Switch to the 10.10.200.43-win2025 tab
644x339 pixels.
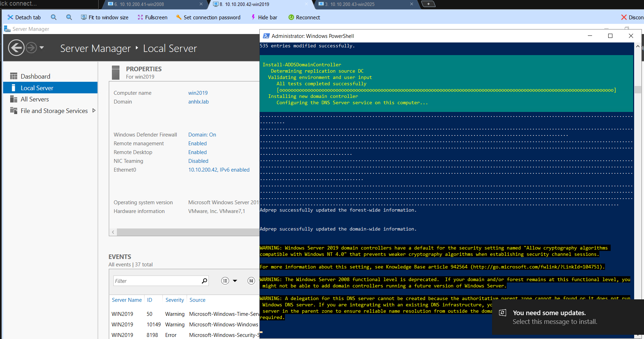pyautogui.click(x=365, y=4)
